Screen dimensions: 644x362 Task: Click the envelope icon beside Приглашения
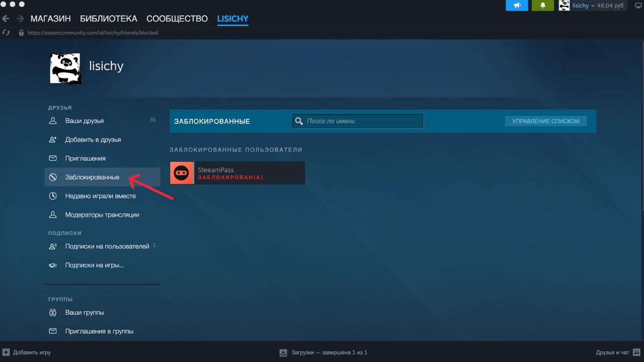coord(53,158)
